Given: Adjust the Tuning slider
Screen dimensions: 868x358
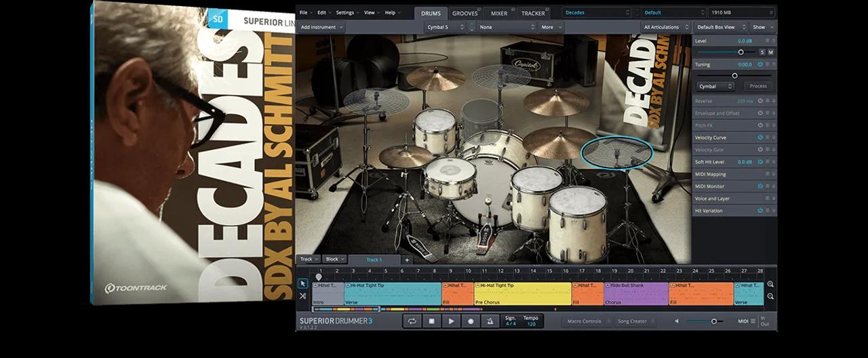Looking at the screenshot, I should 734,75.
